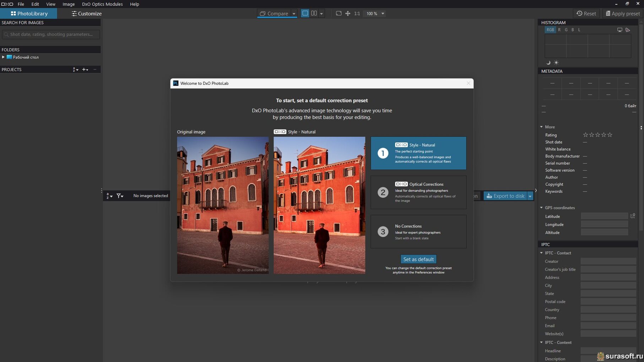
Task: Collapse the IPTC - Content section
Action: (x=541, y=342)
